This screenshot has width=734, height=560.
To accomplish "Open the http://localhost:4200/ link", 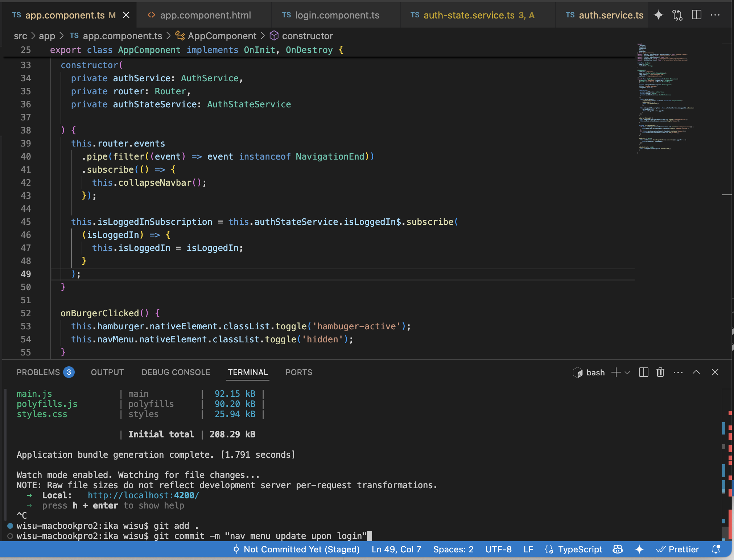I will pos(143,495).
